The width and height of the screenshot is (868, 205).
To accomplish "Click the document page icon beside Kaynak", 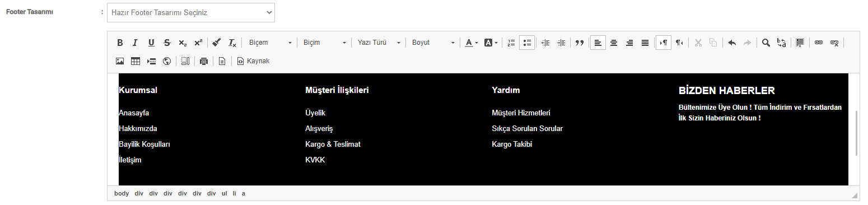I will [222, 61].
